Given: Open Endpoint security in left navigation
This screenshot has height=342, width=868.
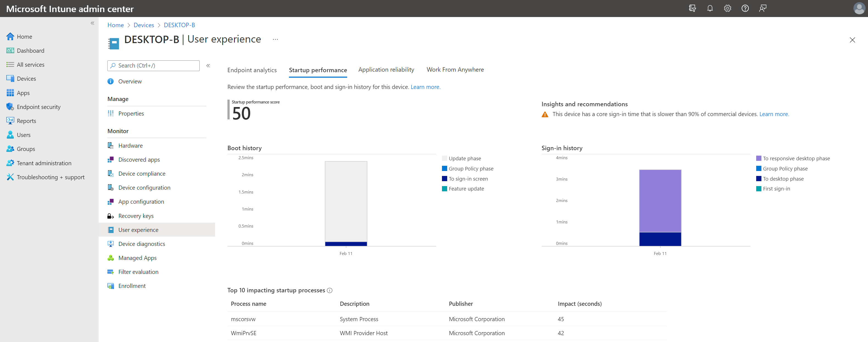Looking at the screenshot, I should 38,107.
